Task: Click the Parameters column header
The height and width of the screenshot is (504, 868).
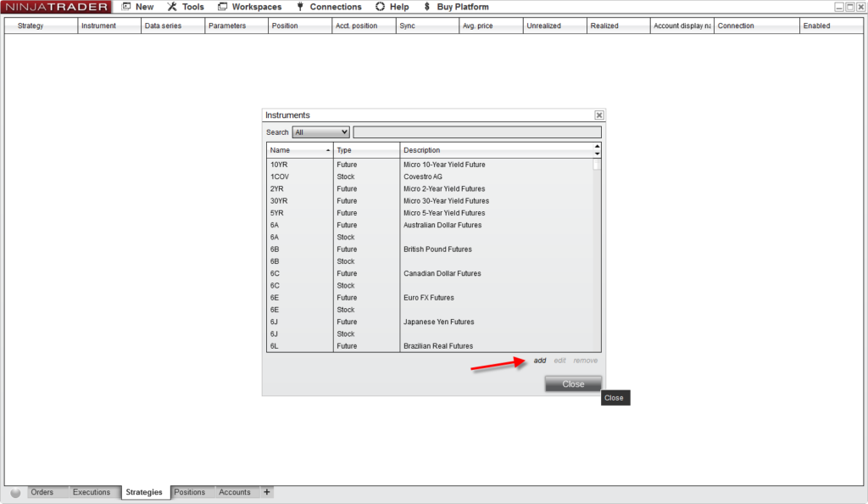Action: point(236,25)
